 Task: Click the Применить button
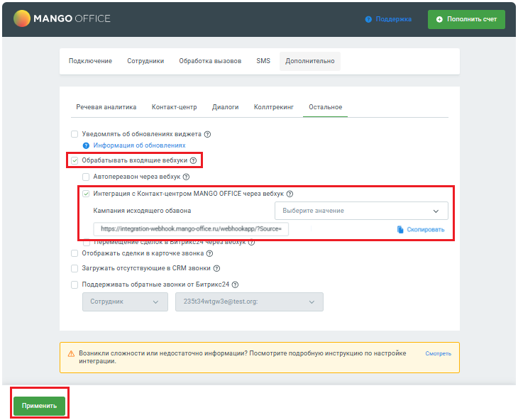pyautogui.click(x=39, y=406)
